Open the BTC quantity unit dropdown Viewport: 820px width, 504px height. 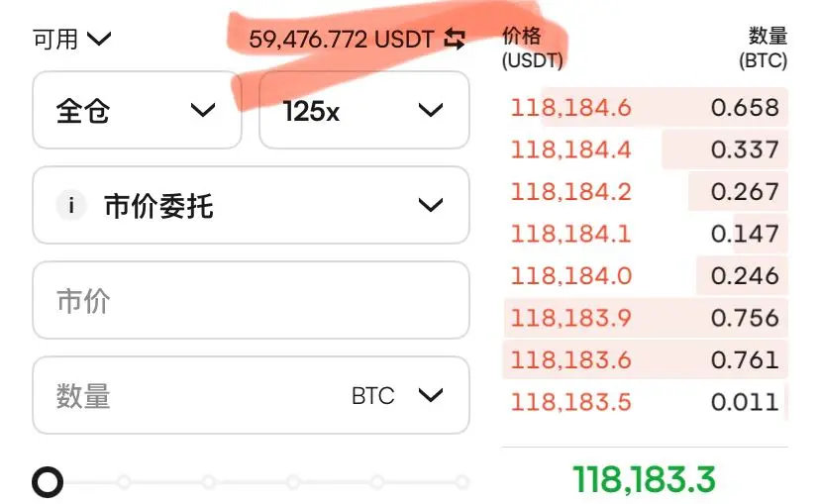[x=397, y=396]
